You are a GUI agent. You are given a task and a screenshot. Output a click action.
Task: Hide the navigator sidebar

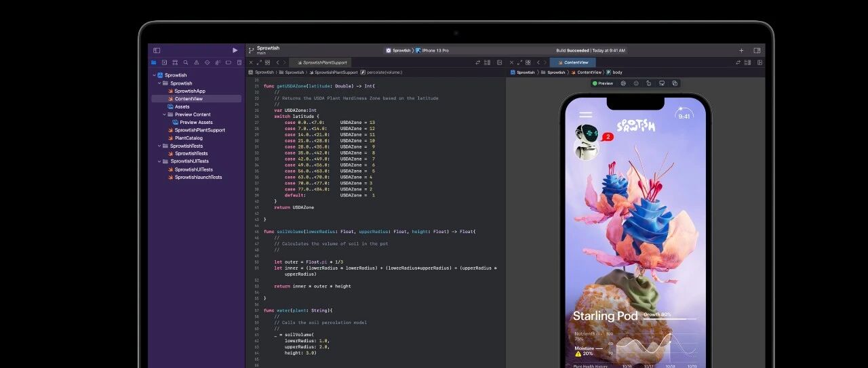click(157, 50)
